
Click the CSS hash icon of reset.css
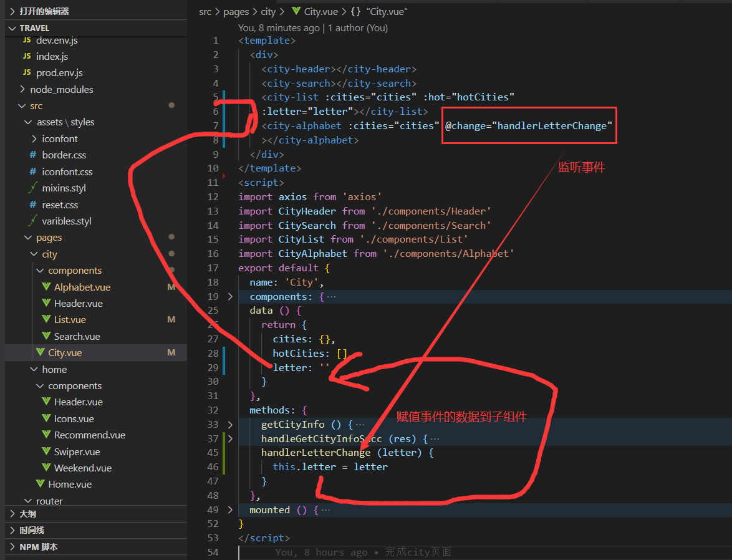pyautogui.click(x=33, y=205)
